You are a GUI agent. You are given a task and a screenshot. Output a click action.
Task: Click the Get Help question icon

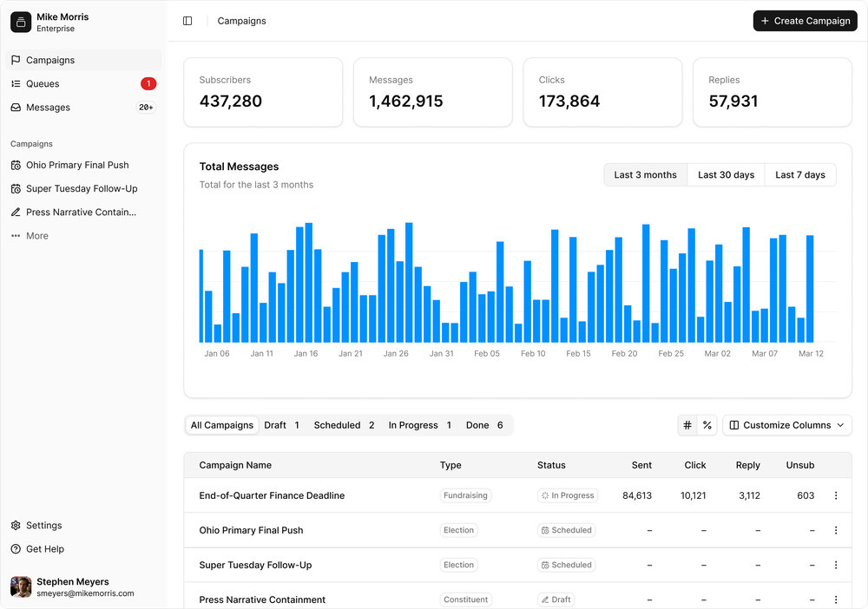pyautogui.click(x=16, y=549)
